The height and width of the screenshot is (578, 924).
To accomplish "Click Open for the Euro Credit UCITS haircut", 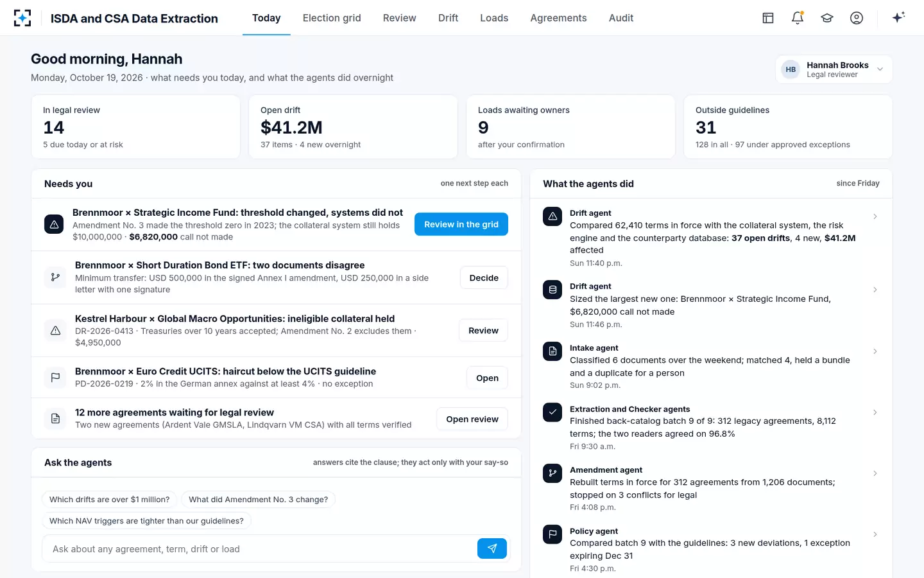I will tap(487, 378).
